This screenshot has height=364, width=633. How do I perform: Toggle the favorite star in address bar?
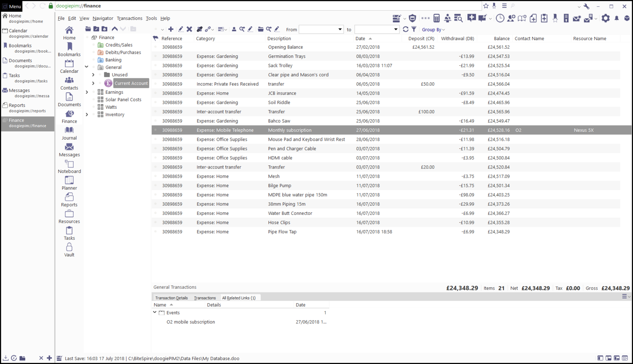pyautogui.click(x=486, y=6)
